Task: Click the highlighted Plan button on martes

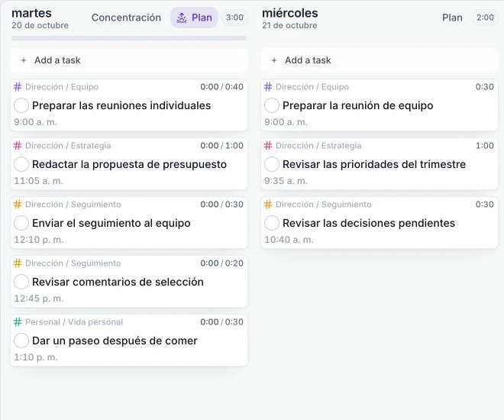Action: 194,18
